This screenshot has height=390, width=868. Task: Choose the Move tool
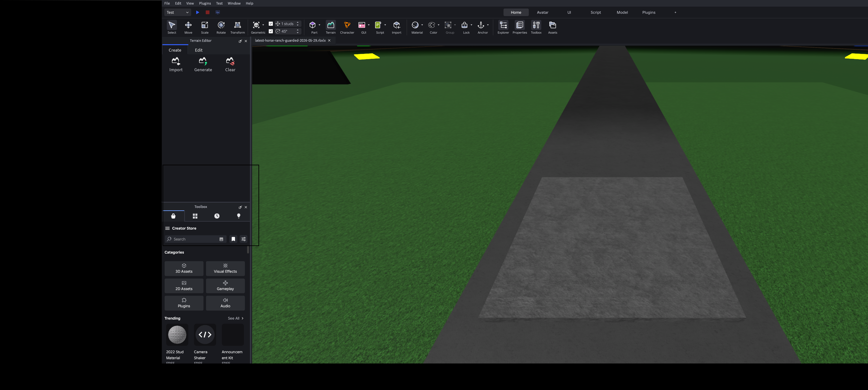click(x=188, y=27)
